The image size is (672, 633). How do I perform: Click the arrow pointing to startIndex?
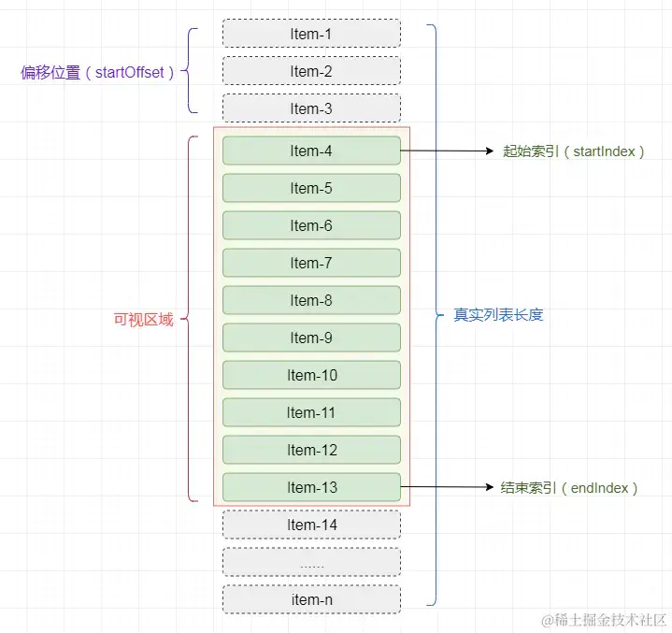pyautogui.click(x=447, y=151)
